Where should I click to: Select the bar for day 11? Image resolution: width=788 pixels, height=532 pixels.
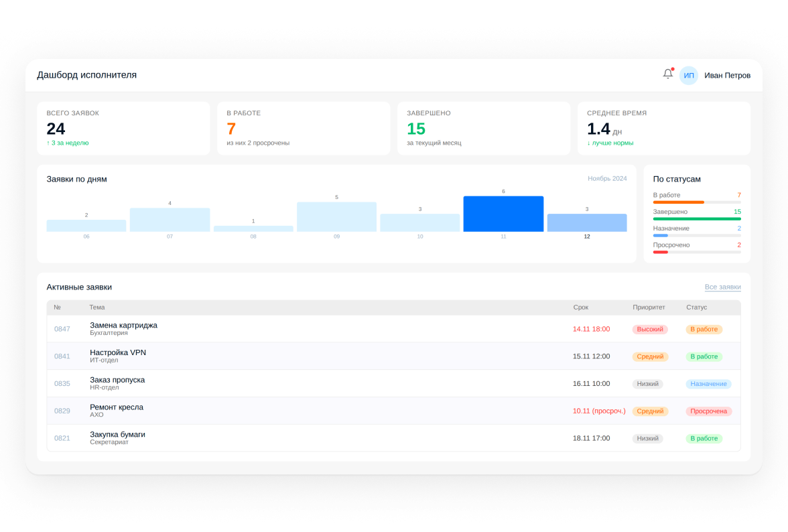(x=503, y=214)
